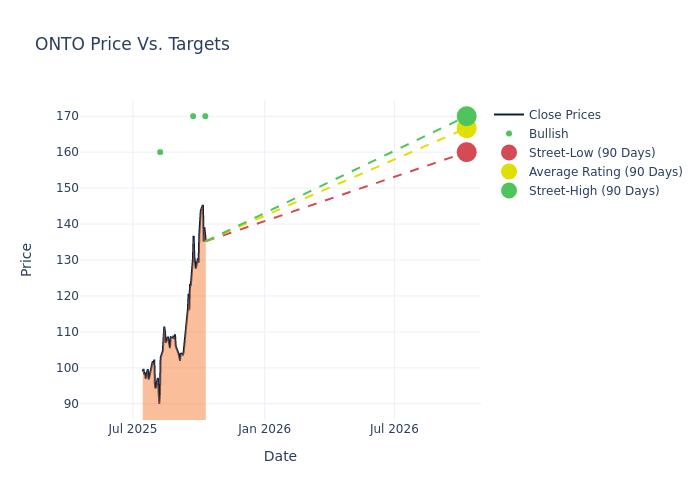
Task: Click the chart title ONTO Price Vs. Targets
Action: pos(132,45)
